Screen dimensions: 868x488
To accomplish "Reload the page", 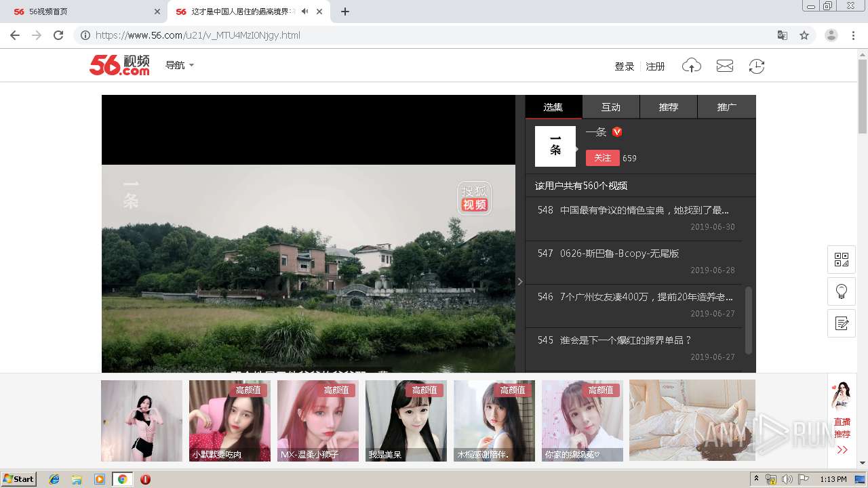I will [58, 35].
